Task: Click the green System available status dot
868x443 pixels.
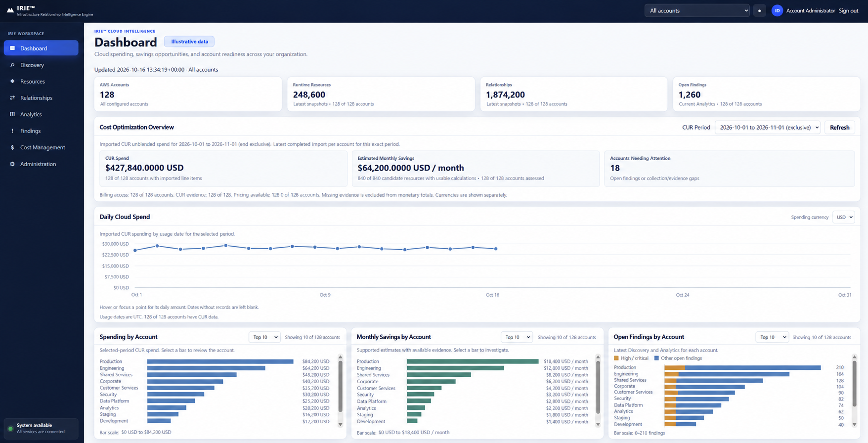Action: pos(10,429)
